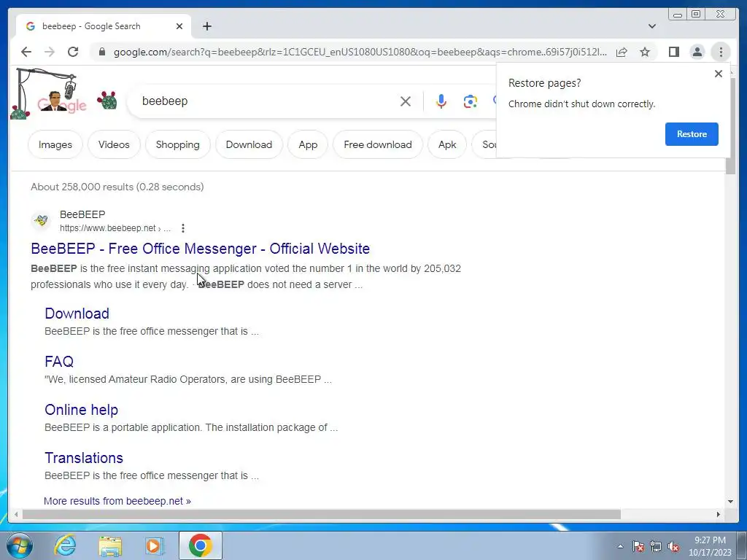Start a voice search with the microphone
This screenshot has height=560, width=747.
(x=441, y=101)
